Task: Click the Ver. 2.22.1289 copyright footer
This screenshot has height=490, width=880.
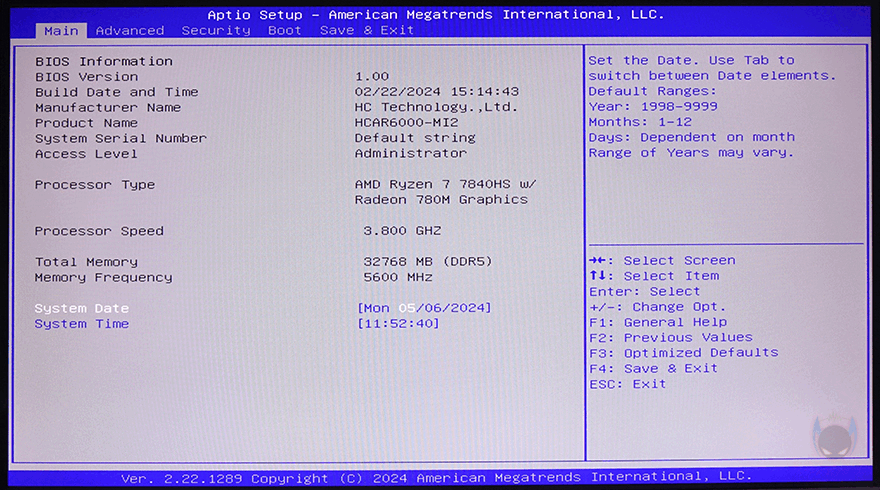Action: pos(436,477)
